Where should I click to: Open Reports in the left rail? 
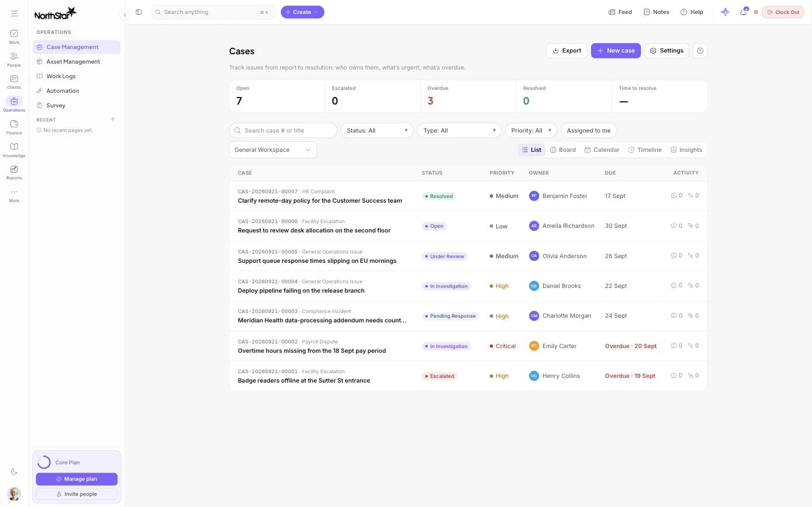[x=14, y=172]
